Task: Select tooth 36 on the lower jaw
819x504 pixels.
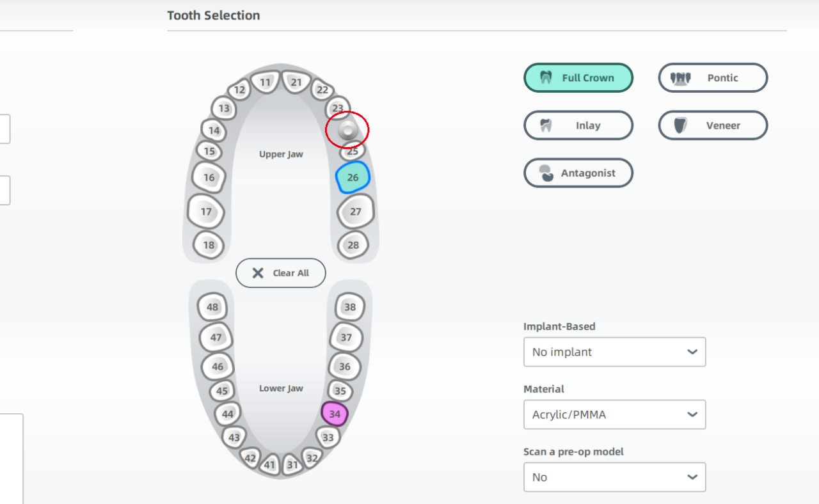Action: point(345,366)
